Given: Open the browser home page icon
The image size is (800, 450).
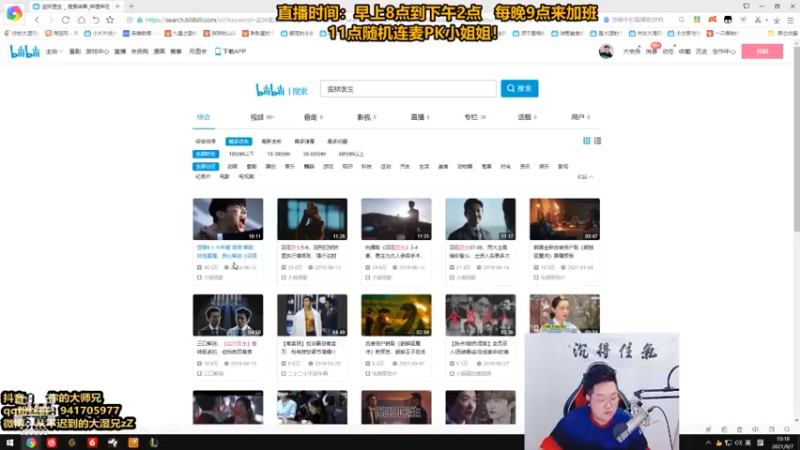Looking at the screenshot, I should [x=81, y=20].
